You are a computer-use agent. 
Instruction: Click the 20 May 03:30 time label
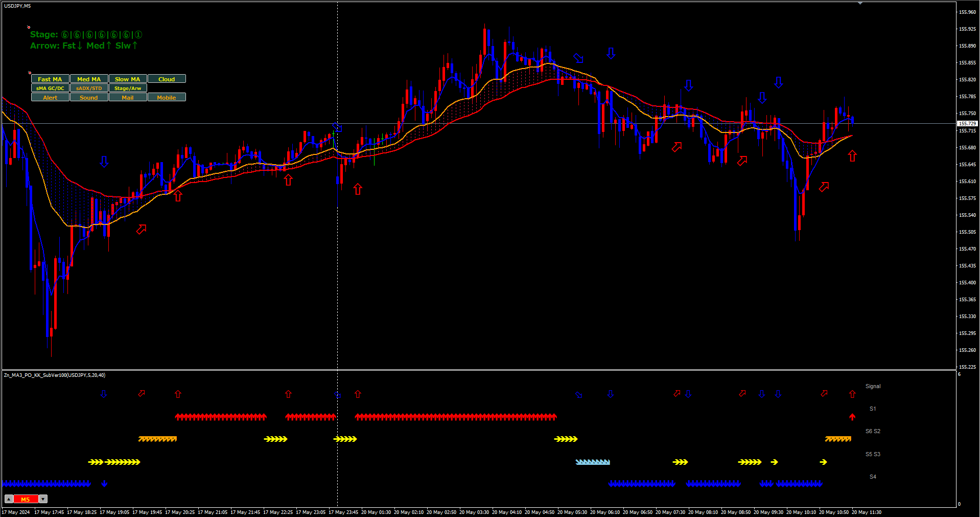tap(474, 512)
